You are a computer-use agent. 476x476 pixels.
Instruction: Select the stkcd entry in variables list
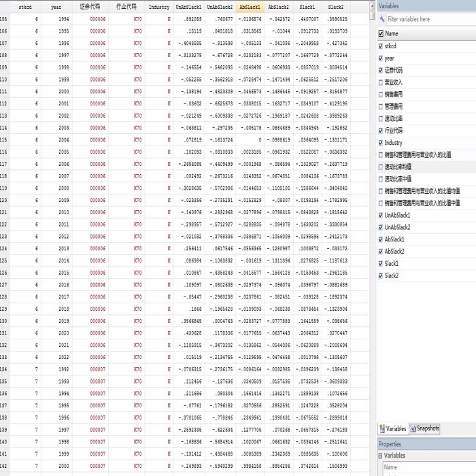coord(390,46)
